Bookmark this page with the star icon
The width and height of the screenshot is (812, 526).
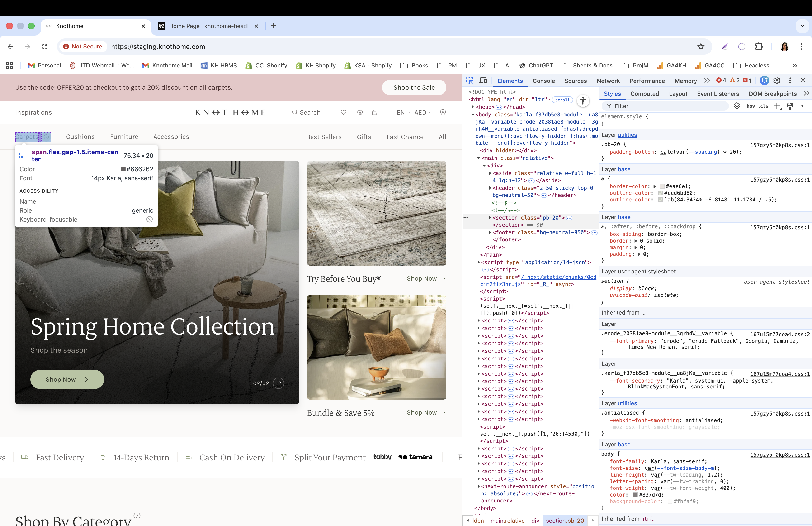[701, 46]
